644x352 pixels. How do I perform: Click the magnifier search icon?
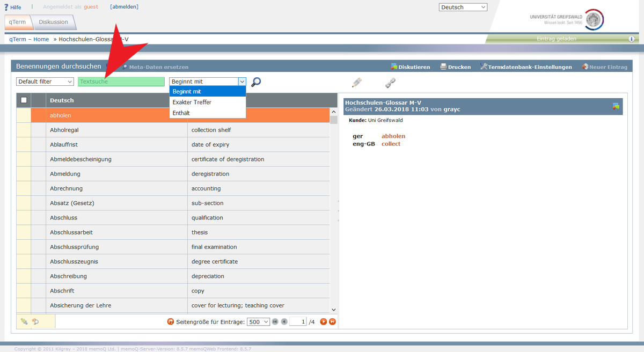pyautogui.click(x=256, y=82)
